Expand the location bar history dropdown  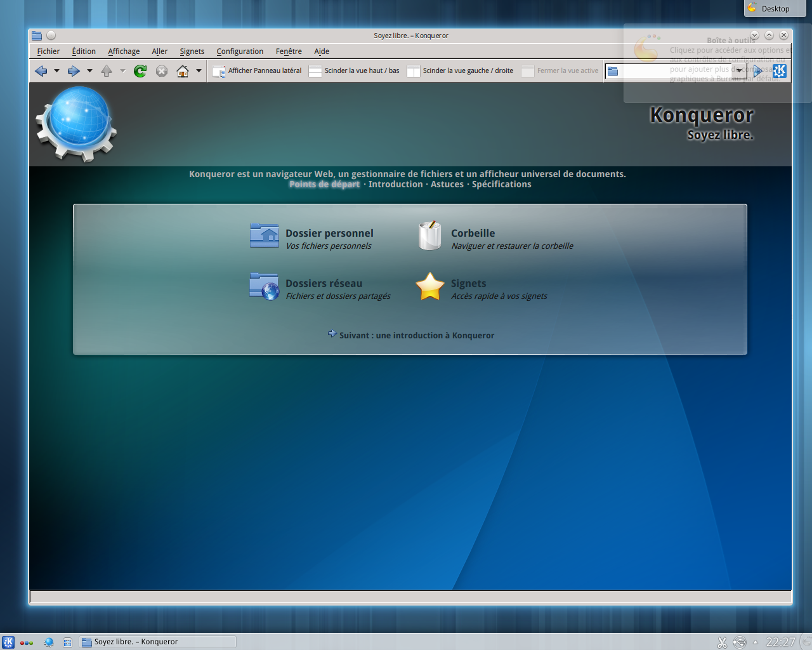point(739,71)
